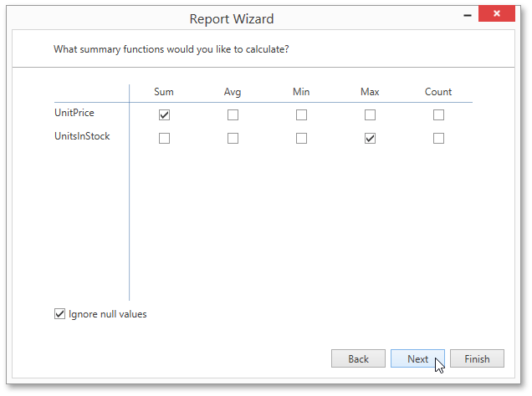Go to the Back wizard page
This screenshot has width=532, height=396.
358,358
